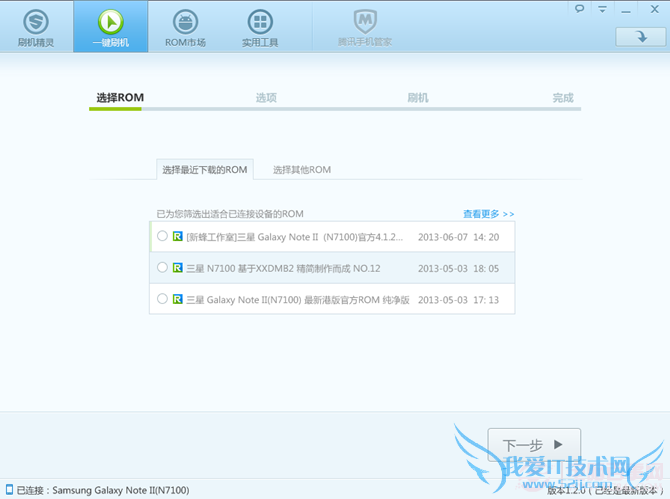The height and width of the screenshot is (499, 670).
Task: Click the 最新港版官方ROM 纯净版 name
Action: click(x=298, y=300)
